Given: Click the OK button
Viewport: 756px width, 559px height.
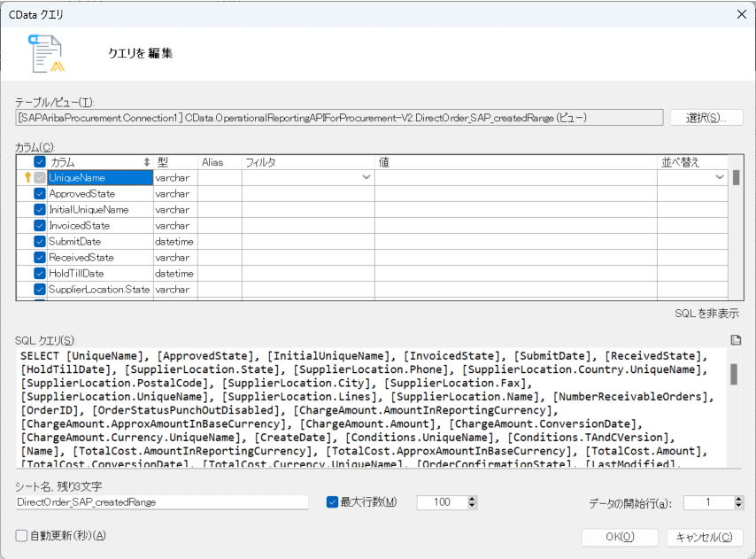Looking at the screenshot, I should pos(620,538).
